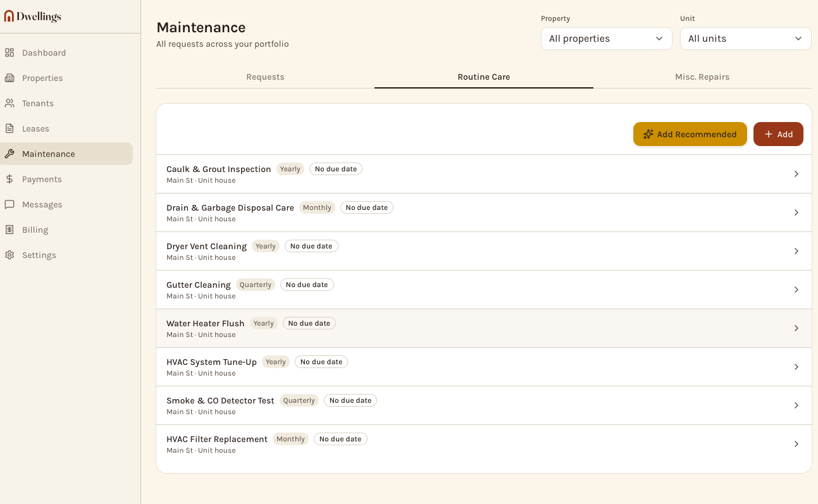The image size is (818, 504).
Task: Open Tenants in the sidebar
Action: 38,103
